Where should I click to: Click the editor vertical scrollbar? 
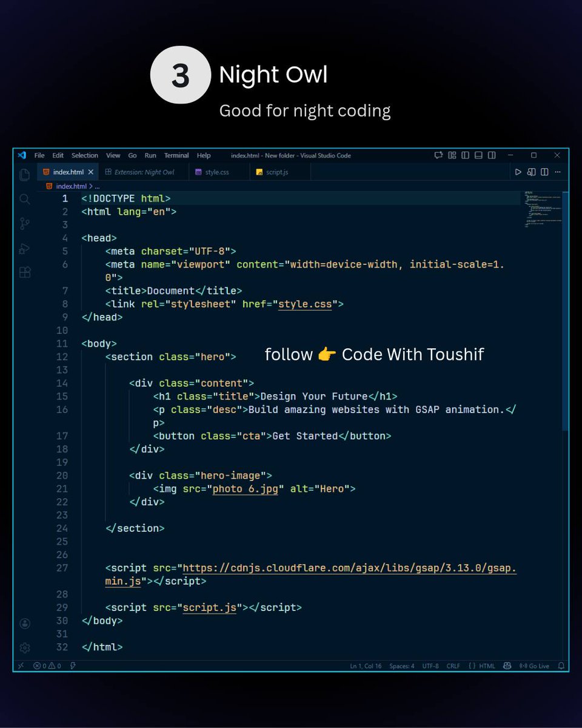(x=566, y=311)
